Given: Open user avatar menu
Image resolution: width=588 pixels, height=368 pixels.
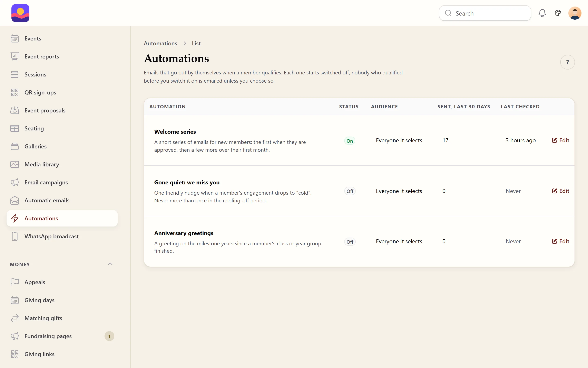Looking at the screenshot, I should point(575,13).
